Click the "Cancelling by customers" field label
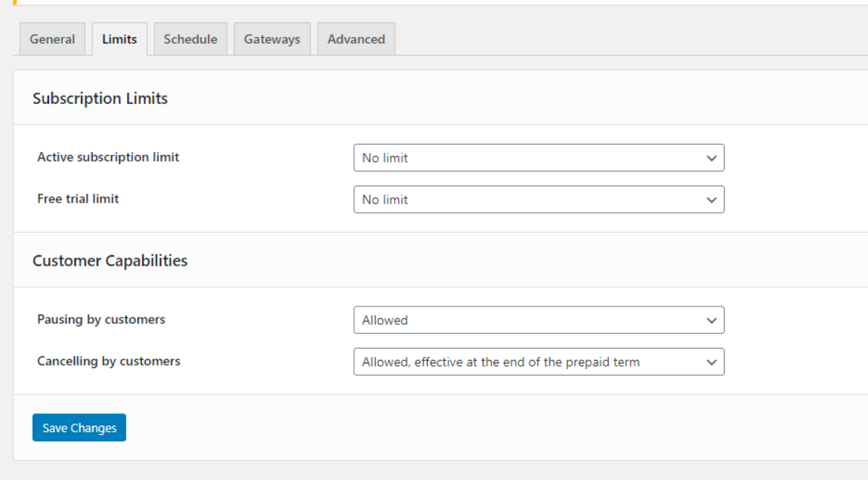Screen dimensions: 868x480 click(108, 361)
